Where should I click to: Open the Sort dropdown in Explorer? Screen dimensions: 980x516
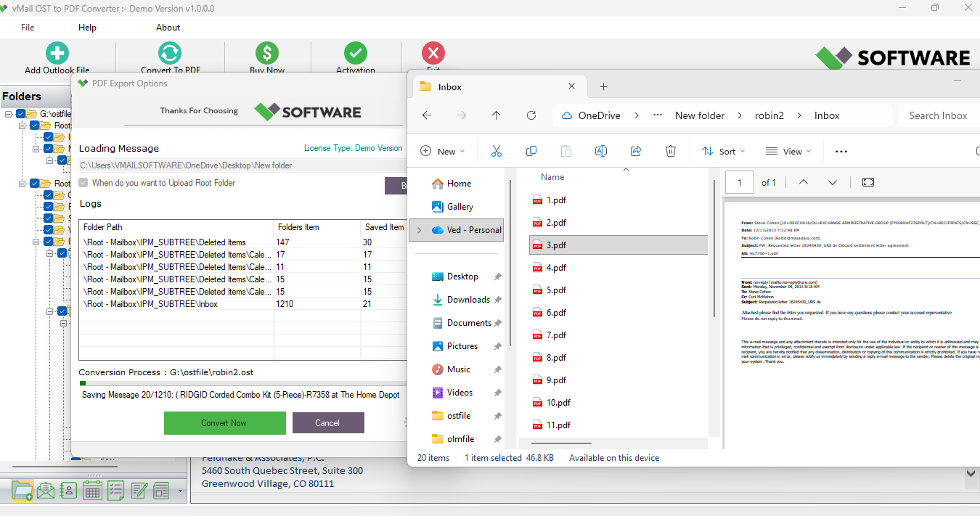tap(723, 151)
